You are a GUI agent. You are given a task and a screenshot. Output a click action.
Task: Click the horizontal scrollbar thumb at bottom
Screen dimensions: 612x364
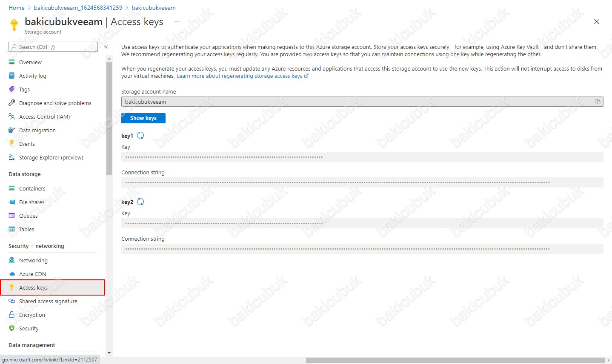[455, 360]
